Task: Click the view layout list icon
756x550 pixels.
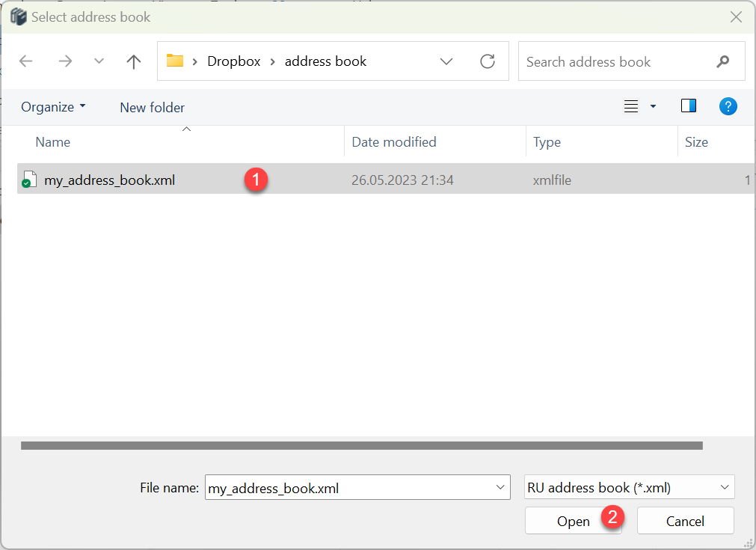Action: 631,106
